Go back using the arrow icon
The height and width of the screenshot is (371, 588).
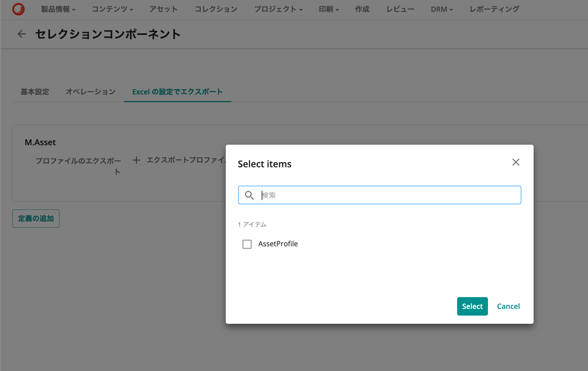pos(22,34)
